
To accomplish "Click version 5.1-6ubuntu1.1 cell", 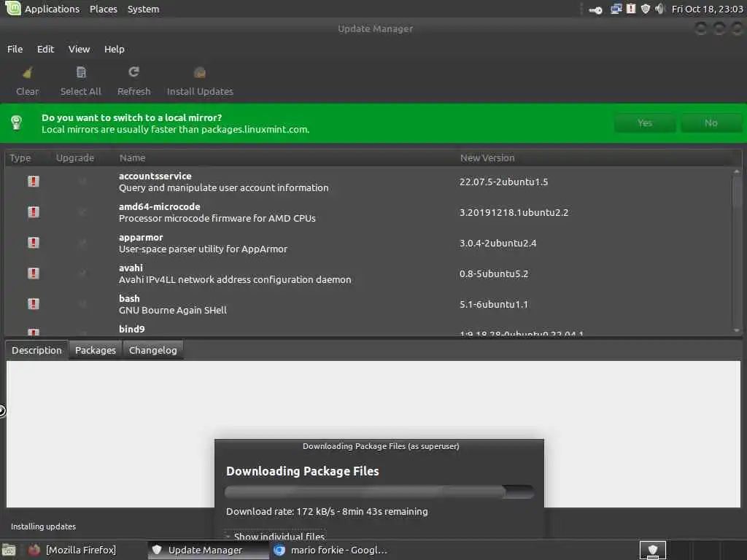I will [x=494, y=304].
